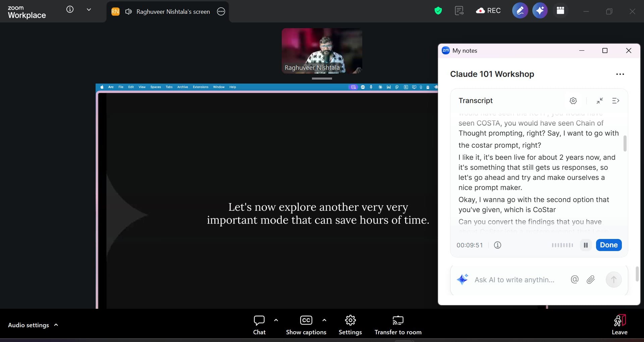Open the AI Companion sparkle icon
The image size is (644, 342).
[540, 11]
